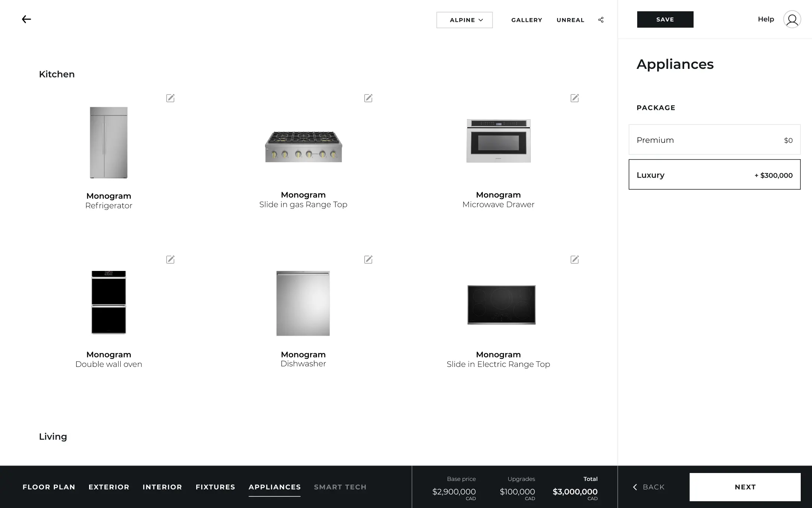Switch to the UNREAL view
Screen dimensions: 812x508
pyautogui.click(x=570, y=20)
